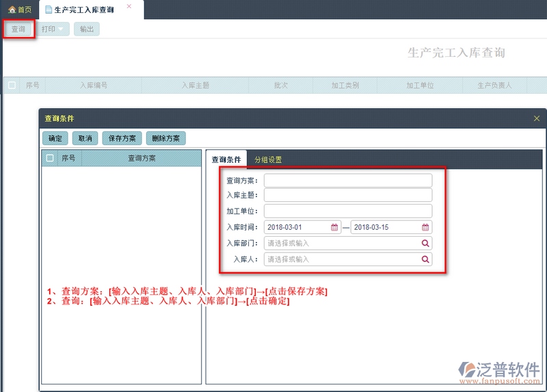This screenshot has height=392, width=547.
Task: Close the 生产完工入库查询 tab
Action: (x=129, y=6)
